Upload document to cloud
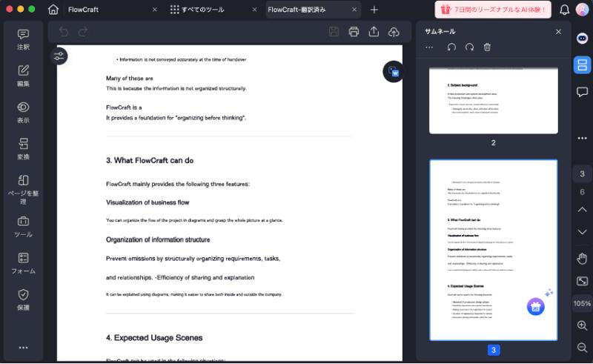The image size is (593, 364). 394,32
